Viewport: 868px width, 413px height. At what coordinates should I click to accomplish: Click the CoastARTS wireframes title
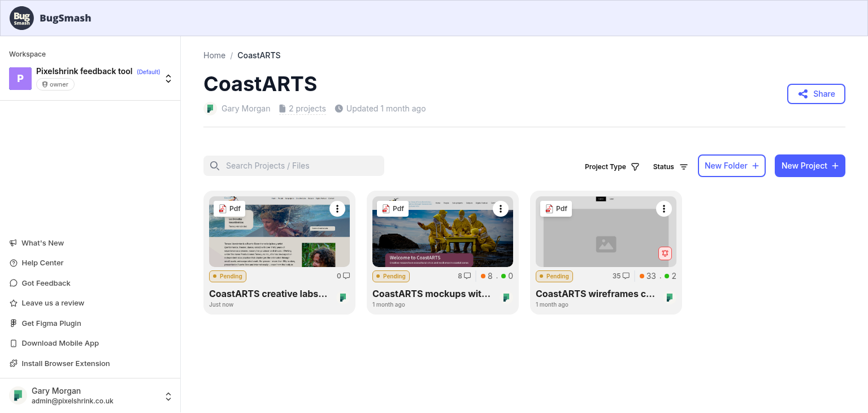pos(595,294)
